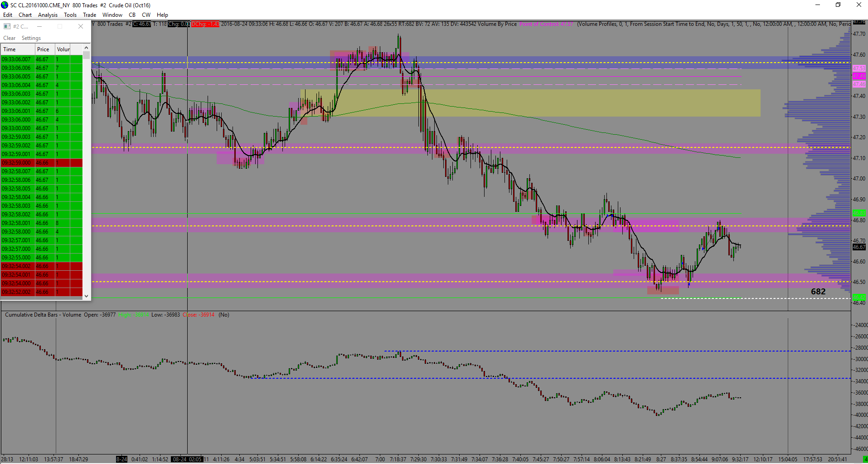This screenshot has height=464, width=868.
Task: Open Settings in the Time and Sales window
Action: [31, 38]
